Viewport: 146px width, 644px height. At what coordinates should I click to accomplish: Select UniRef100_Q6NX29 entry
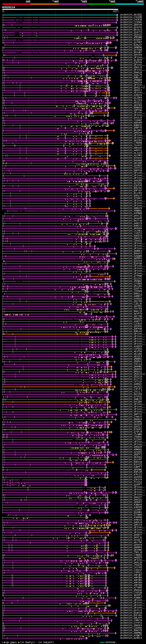coord(131,208)
